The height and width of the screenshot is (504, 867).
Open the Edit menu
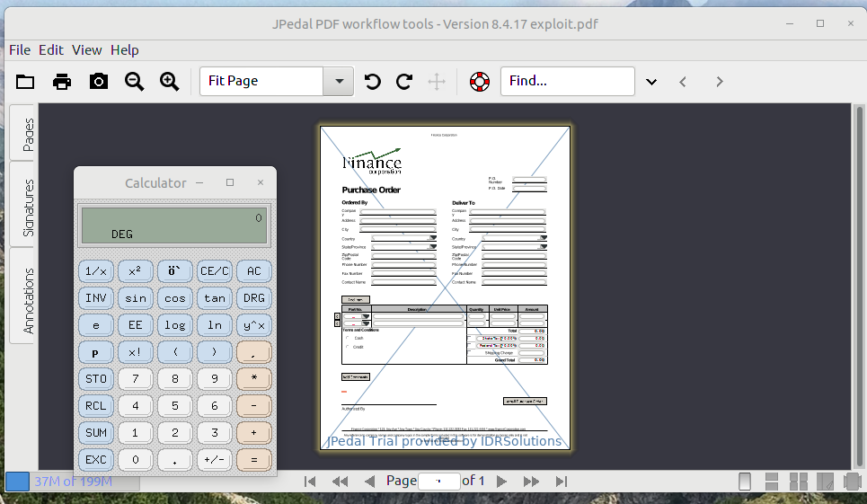point(51,49)
